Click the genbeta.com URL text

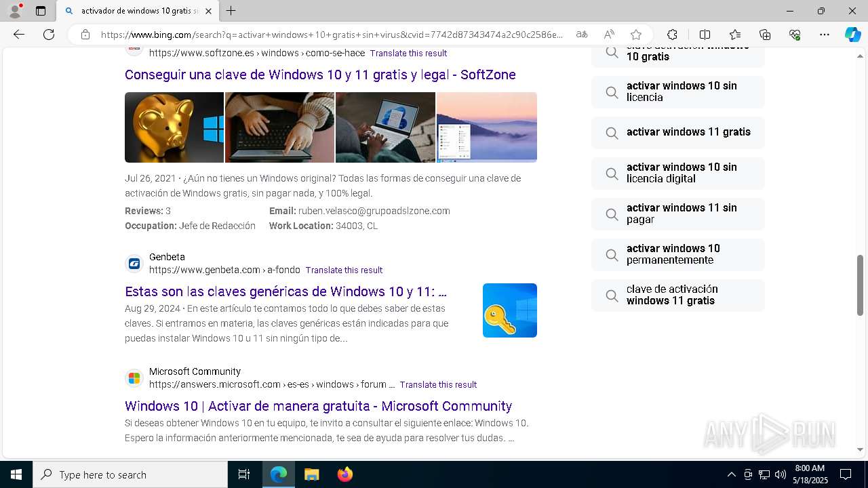(224, 270)
